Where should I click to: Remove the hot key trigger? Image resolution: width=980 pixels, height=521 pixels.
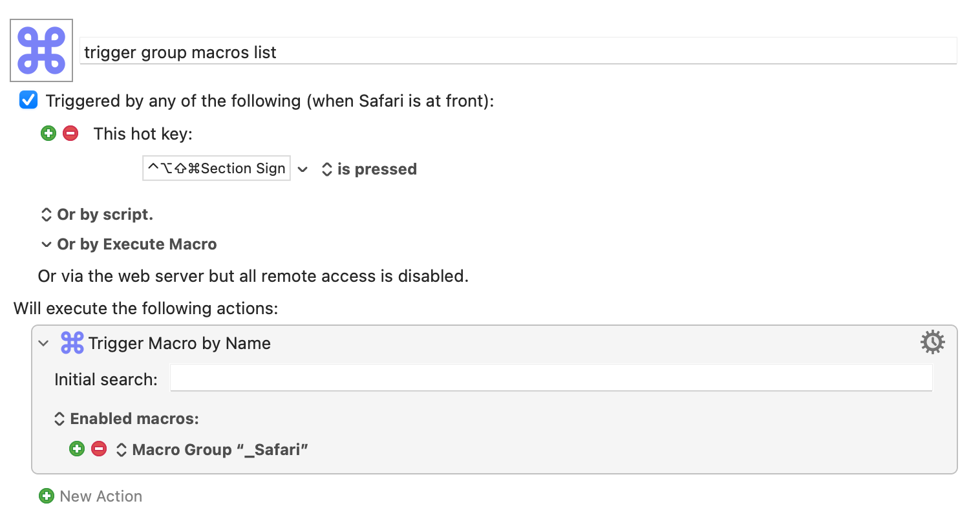[70, 133]
